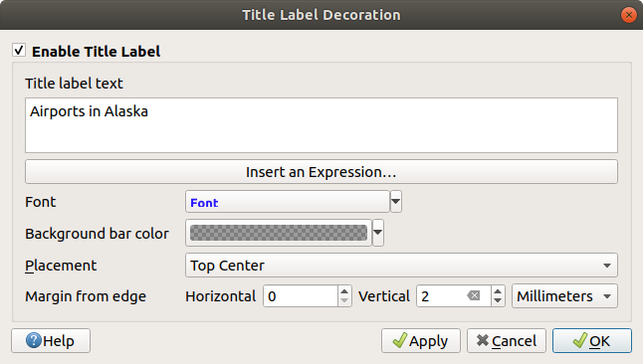The image size is (643, 364).
Task: Increase the Horizontal margin with up arrow
Action: 344,290
